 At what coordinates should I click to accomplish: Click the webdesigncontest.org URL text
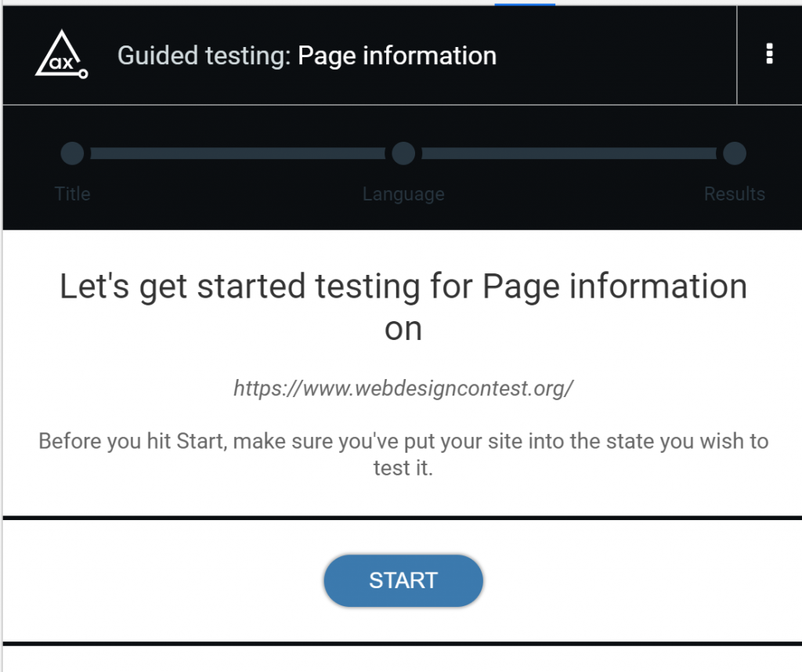pos(403,388)
